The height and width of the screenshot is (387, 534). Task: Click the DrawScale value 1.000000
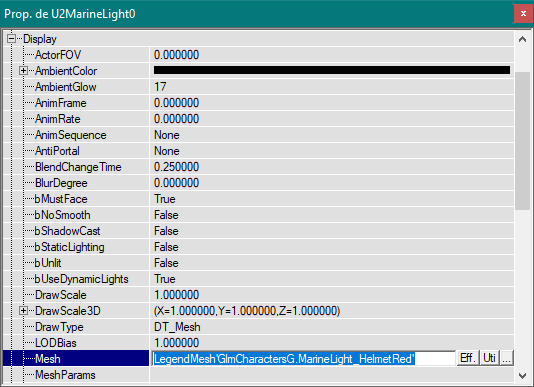point(176,295)
